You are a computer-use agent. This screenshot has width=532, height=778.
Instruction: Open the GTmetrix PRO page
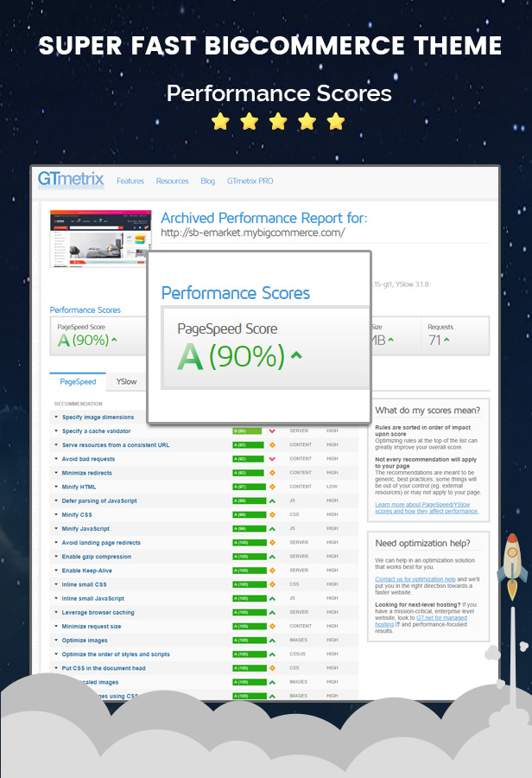[250, 182]
